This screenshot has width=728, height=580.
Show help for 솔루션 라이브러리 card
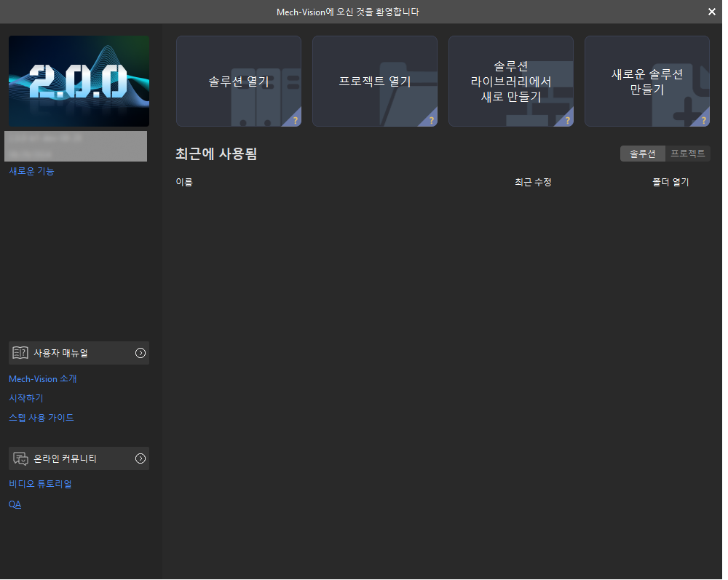point(567,120)
